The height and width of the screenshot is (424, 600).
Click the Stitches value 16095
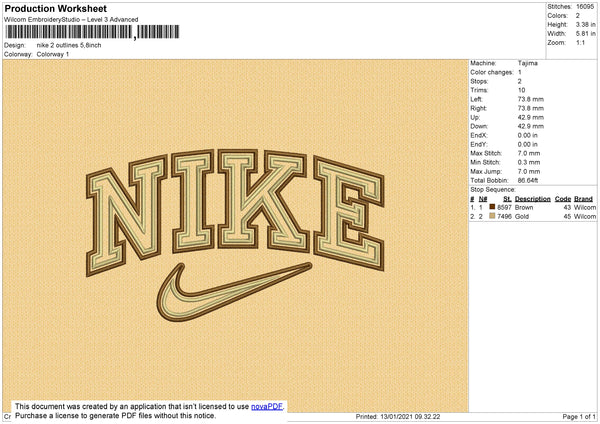point(585,7)
